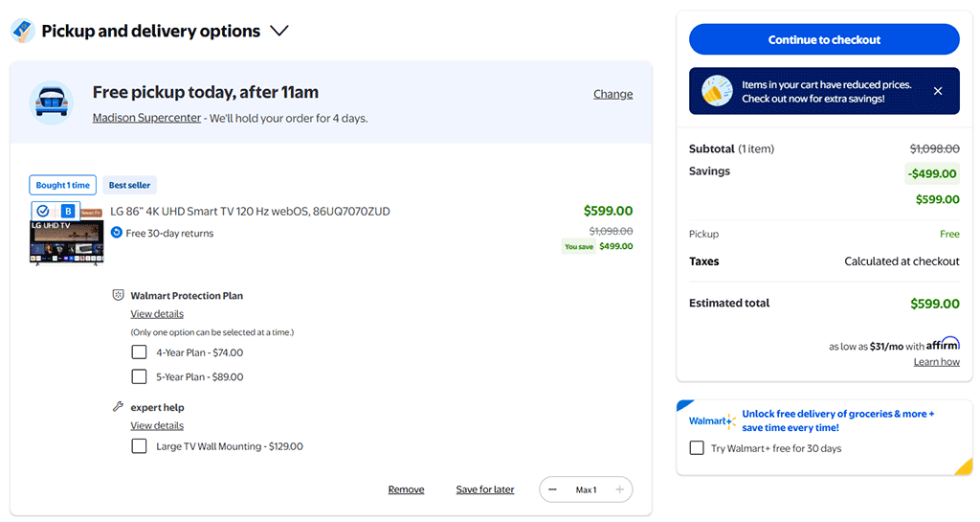Save the TV for later

[485, 489]
